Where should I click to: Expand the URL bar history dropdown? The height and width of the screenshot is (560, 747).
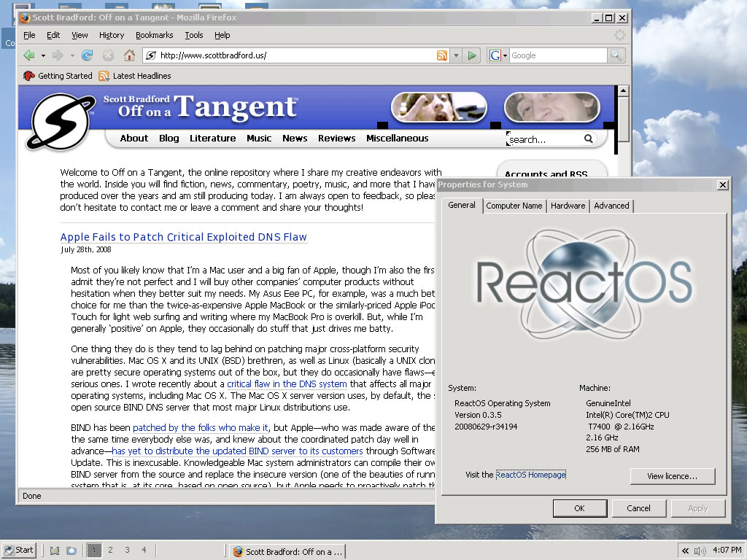tap(456, 55)
